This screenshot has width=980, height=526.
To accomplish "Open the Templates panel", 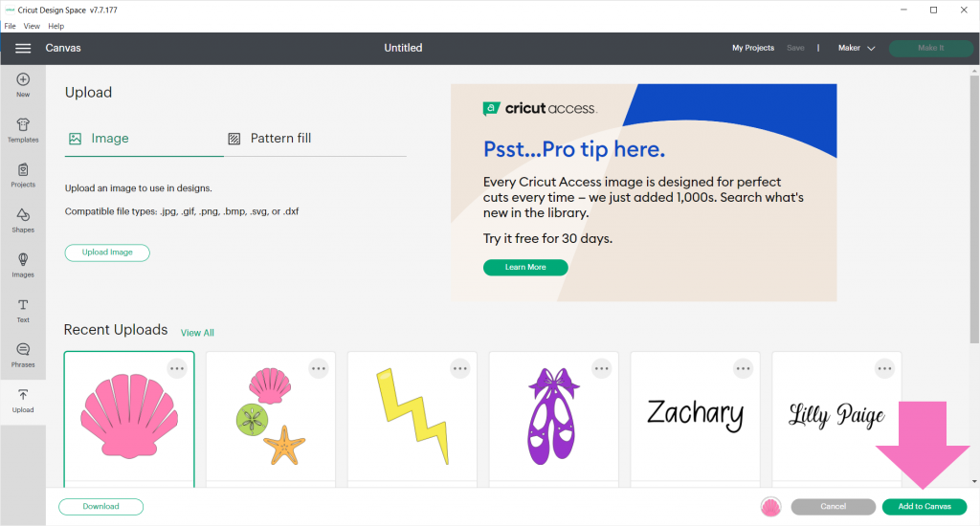I will 23,130.
